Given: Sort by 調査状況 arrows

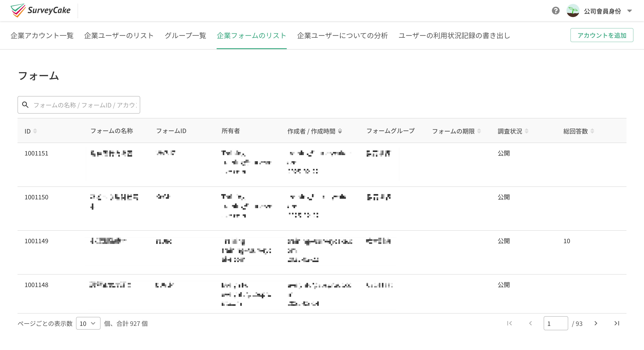Looking at the screenshot, I should [526, 131].
